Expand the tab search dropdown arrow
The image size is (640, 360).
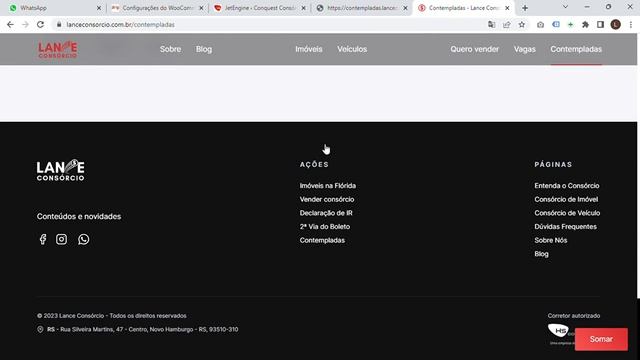click(x=565, y=7)
